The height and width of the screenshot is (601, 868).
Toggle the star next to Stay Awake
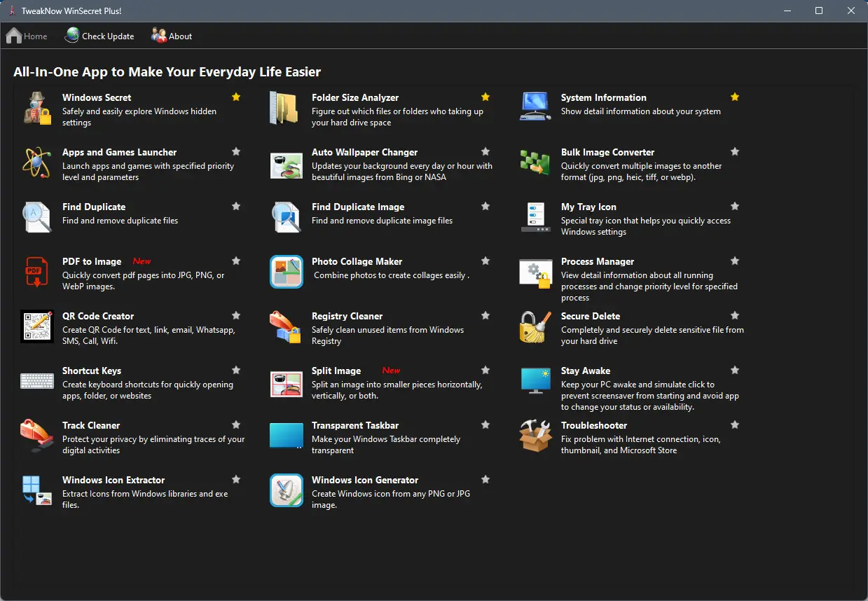tap(734, 370)
